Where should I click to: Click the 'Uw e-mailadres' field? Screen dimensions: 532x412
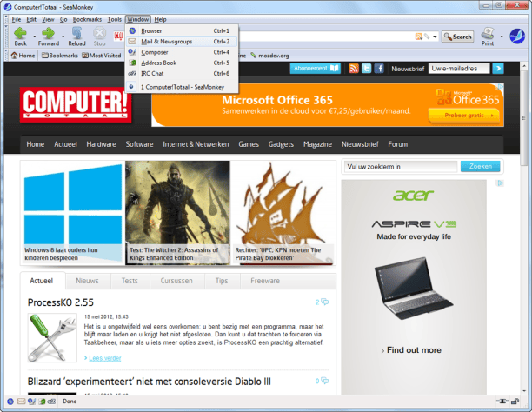(x=459, y=69)
